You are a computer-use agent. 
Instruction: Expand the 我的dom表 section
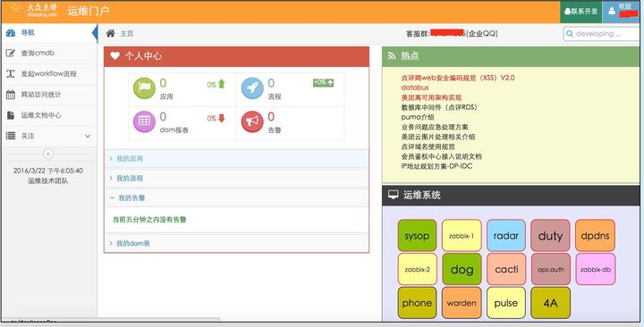click(x=236, y=243)
